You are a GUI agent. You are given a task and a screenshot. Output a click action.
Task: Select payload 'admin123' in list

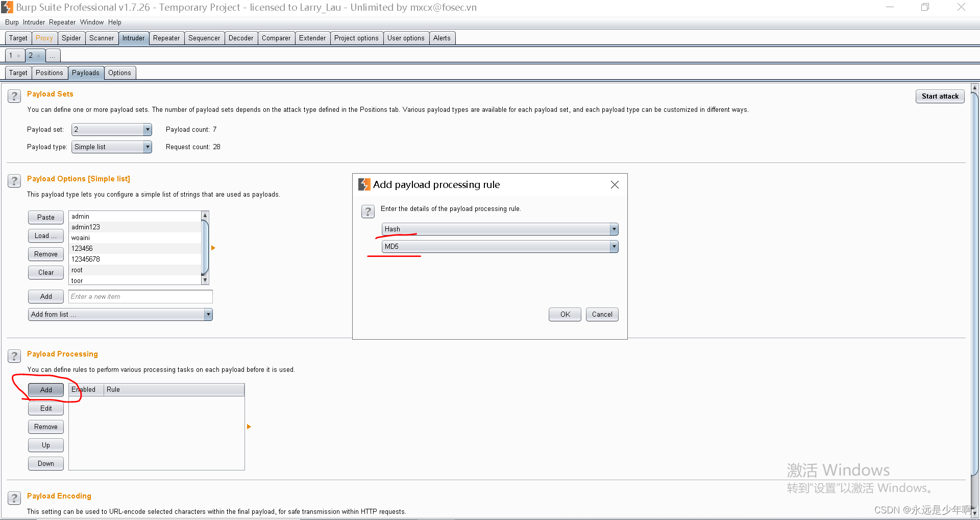coord(135,227)
